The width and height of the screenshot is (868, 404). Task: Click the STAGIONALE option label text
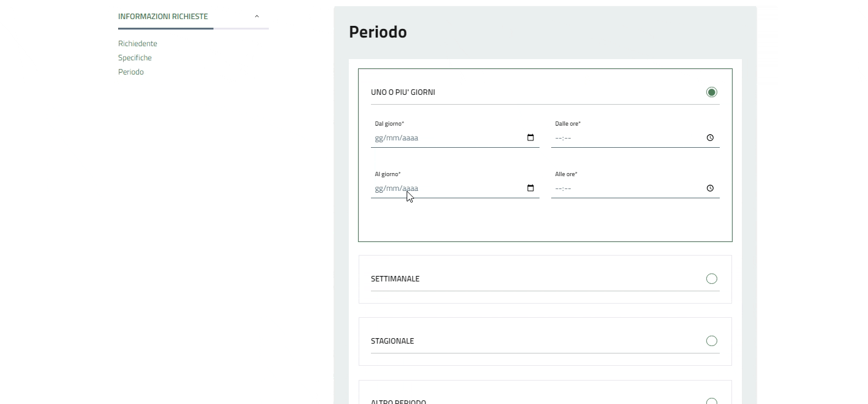pyautogui.click(x=392, y=341)
